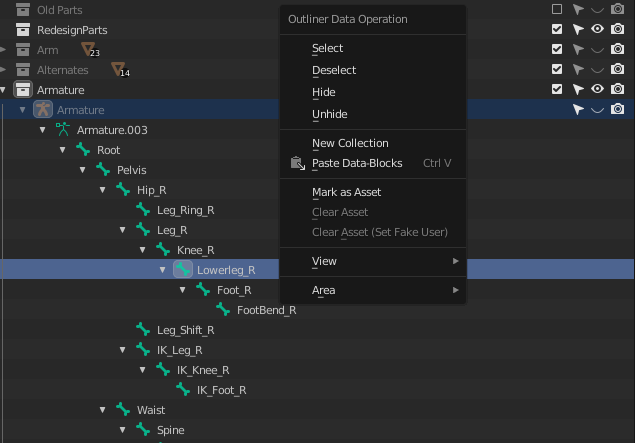Click the Lowerleg_R bone icon
The height and width of the screenshot is (443, 635).
click(x=183, y=269)
